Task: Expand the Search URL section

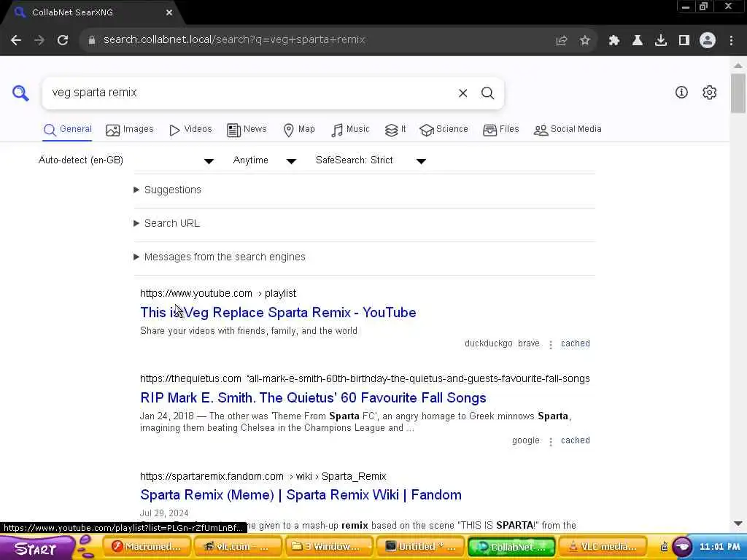Action: pos(167,223)
